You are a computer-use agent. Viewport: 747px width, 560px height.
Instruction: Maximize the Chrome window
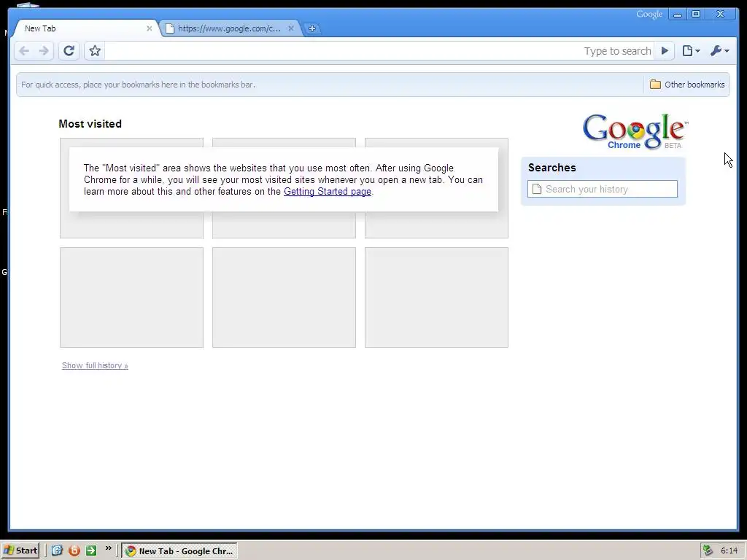[695, 15]
